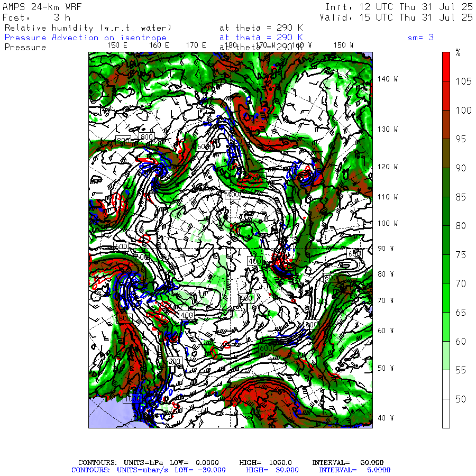476x476 pixels.
Task: Click blue 'UNITS=ubar/s' contour legend text
Action: 142,470
